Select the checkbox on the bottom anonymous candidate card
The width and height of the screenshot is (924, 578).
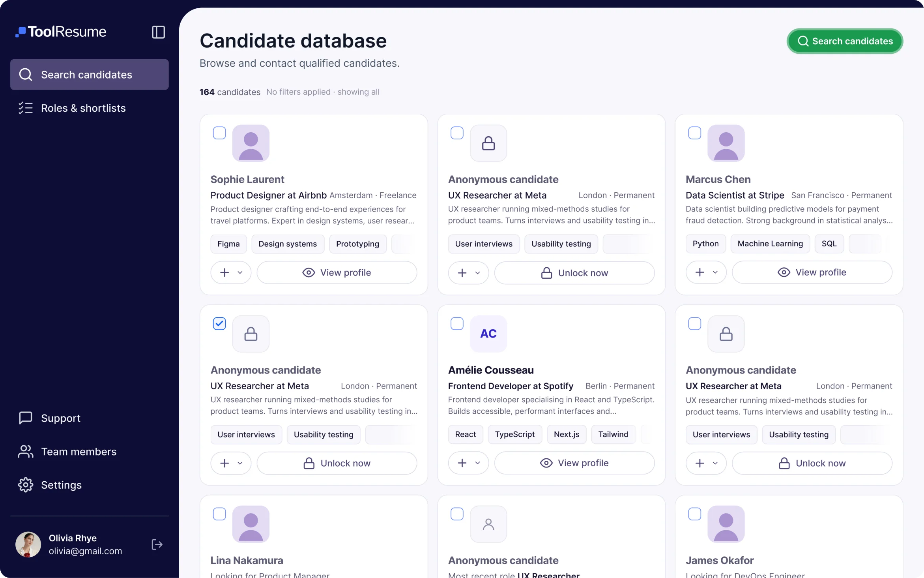click(x=457, y=514)
